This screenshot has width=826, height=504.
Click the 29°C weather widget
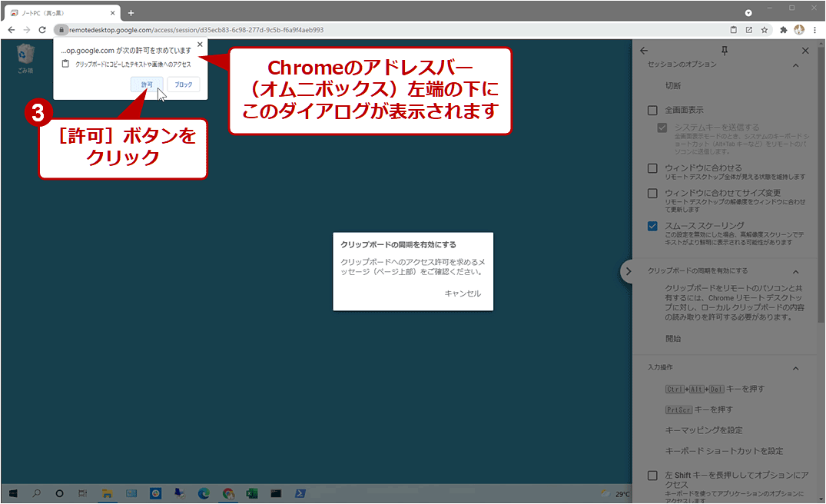(x=616, y=493)
